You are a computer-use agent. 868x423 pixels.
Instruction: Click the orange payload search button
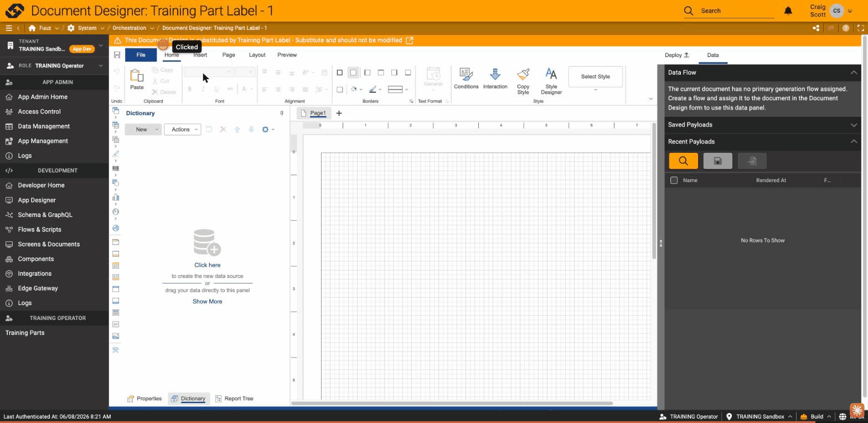coord(683,161)
